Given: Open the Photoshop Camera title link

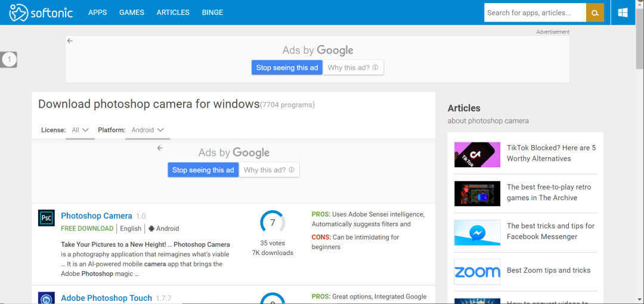Looking at the screenshot, I should (x=97, y=216).
